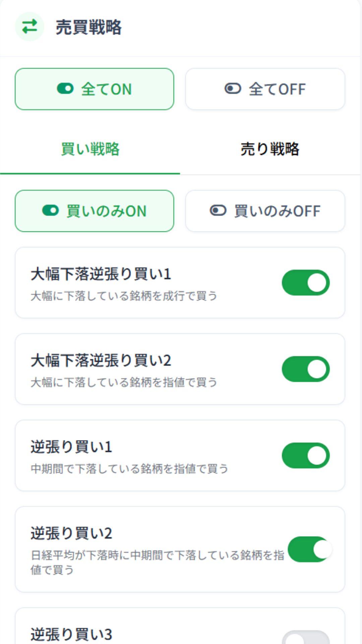Click the 大幅下落逆張り買い1 strategy title

pos(101,274)
